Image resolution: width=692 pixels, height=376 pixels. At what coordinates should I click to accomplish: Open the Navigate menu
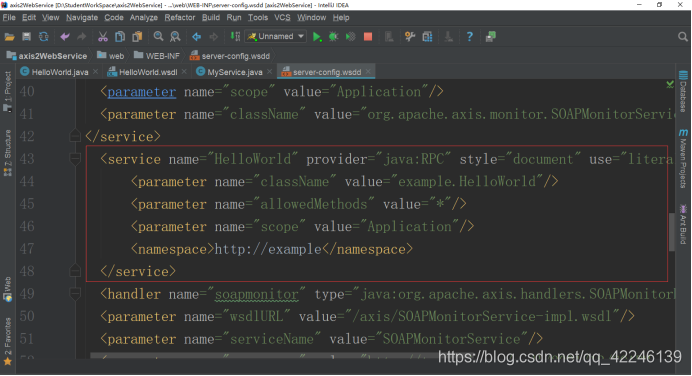[82, 18]
